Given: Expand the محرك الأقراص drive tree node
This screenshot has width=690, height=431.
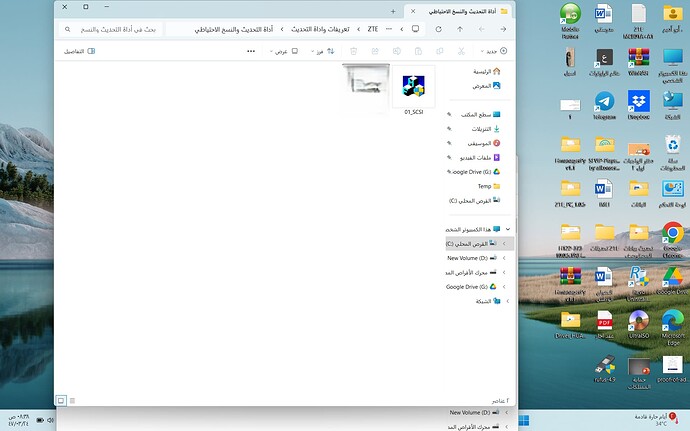Looking at the screenshot, I should (x=504, y=272).
